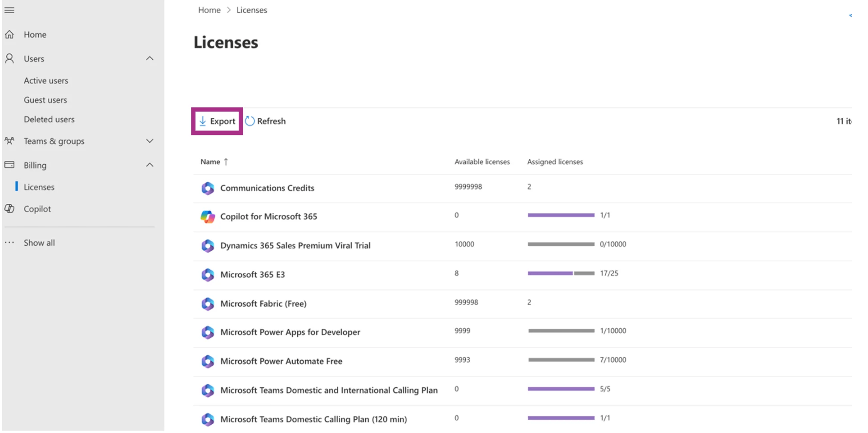Screen dimensions: 868x433
Task: Click the Home breadcrumb link
Action: pyautogui.click(x=209, y=10)
